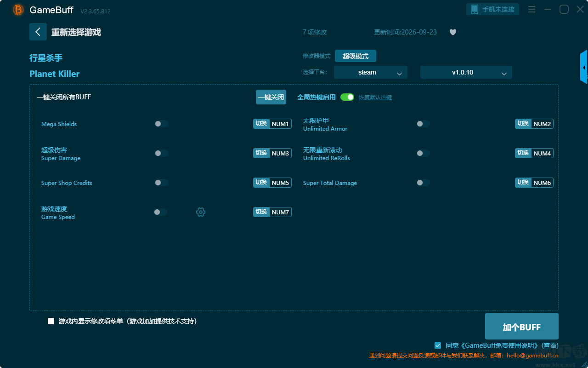Click 切换 hotkey for Super Total Damage NUM6

click(x=523, y=183)
